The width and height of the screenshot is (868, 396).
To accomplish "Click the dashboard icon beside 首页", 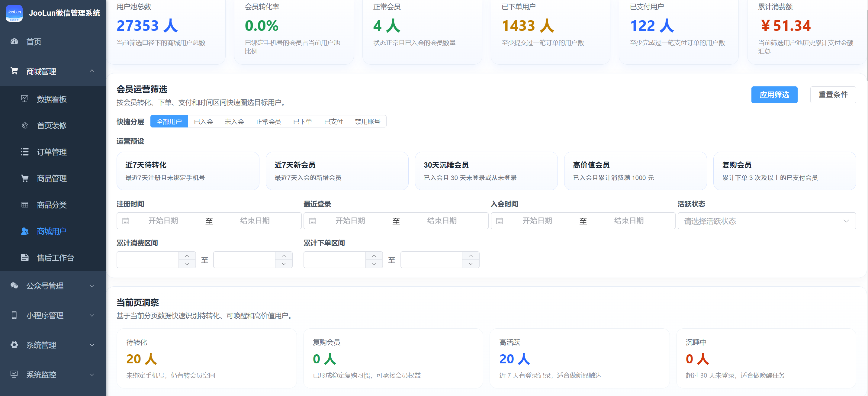I will pos(14,41).
